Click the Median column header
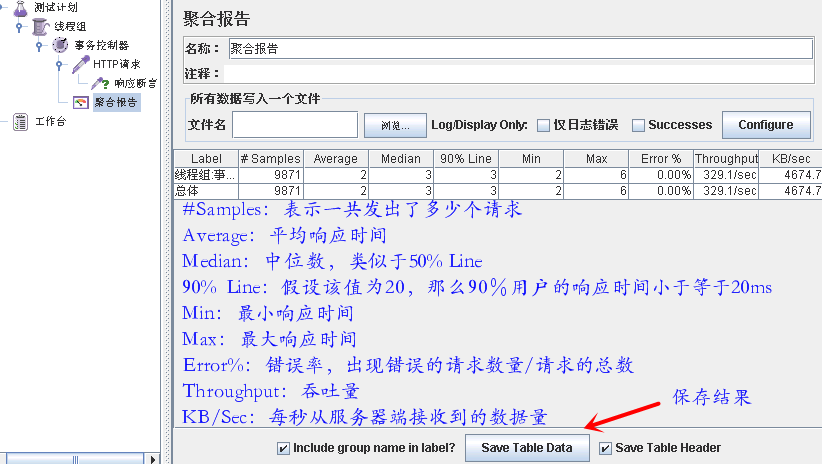The image size is (822, 464). 401,159
